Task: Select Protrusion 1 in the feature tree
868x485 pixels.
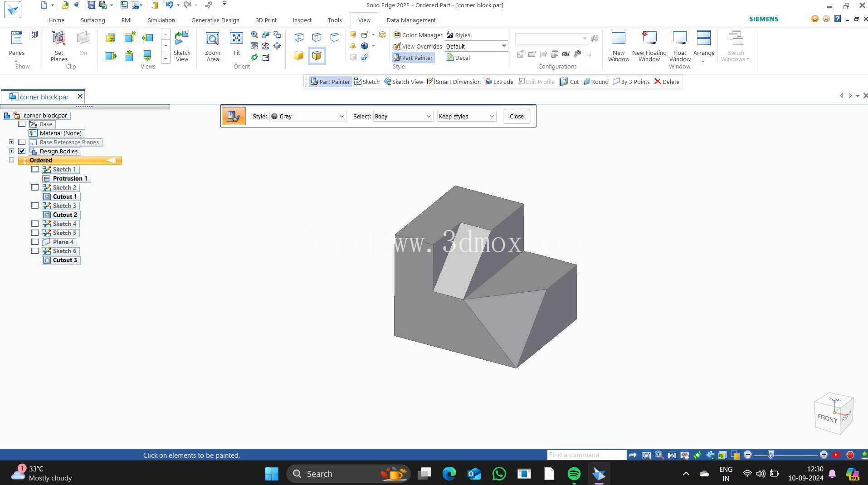Action: pyautogui.click(x=66, y=178)
